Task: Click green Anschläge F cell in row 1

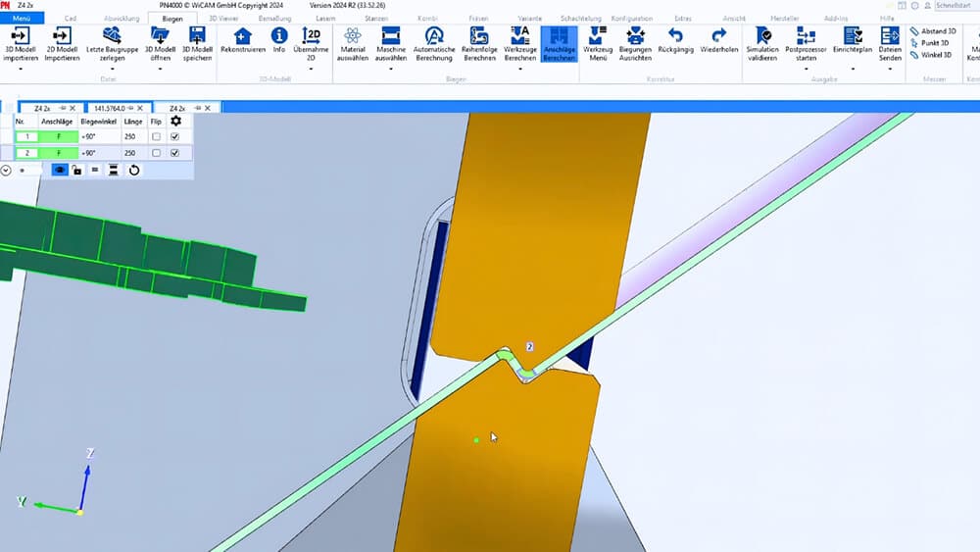Action: click(x=59, y=137)
